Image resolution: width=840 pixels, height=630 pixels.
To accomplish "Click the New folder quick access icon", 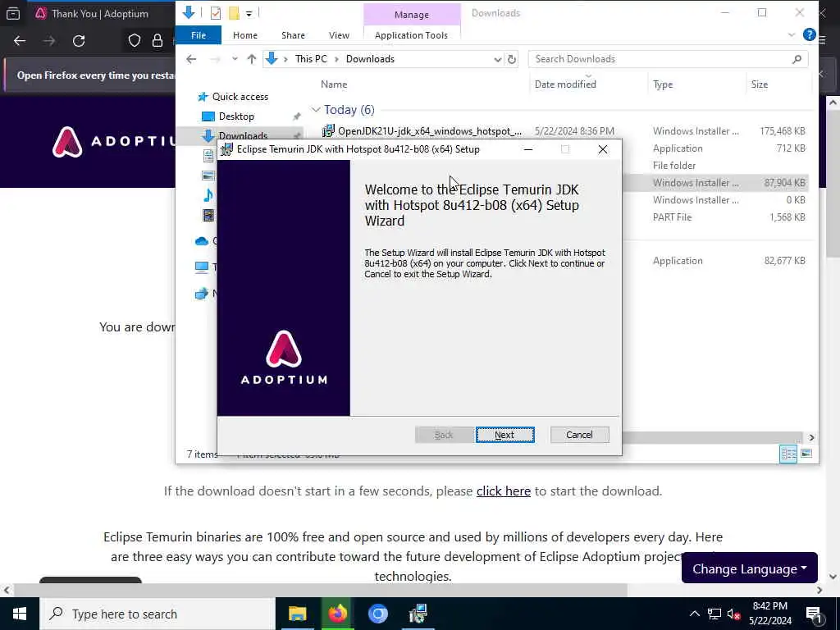I will (234, 13).
